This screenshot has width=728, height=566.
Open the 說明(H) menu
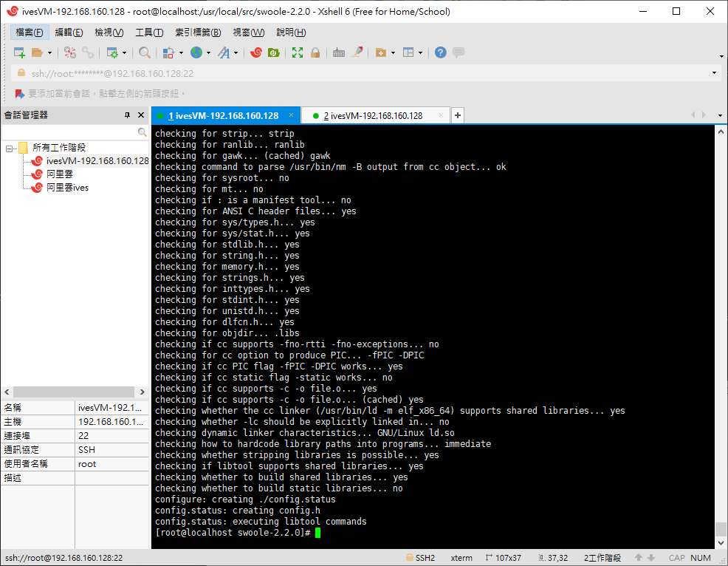point(291,32)
